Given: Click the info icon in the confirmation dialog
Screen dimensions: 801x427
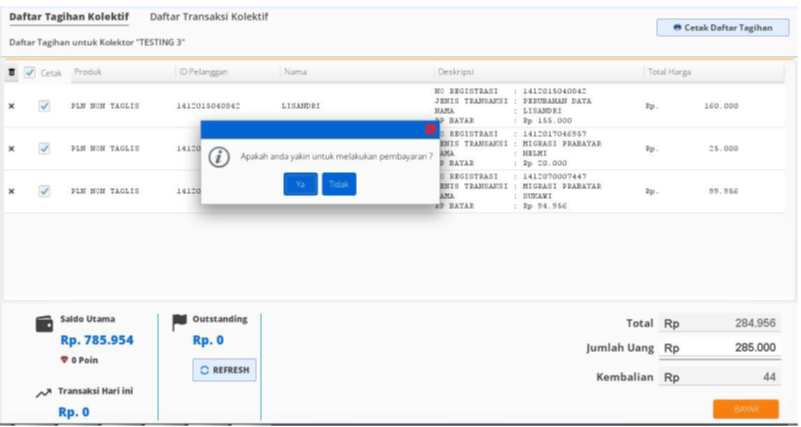Looking at the screenshot, I should coord(221,157).
